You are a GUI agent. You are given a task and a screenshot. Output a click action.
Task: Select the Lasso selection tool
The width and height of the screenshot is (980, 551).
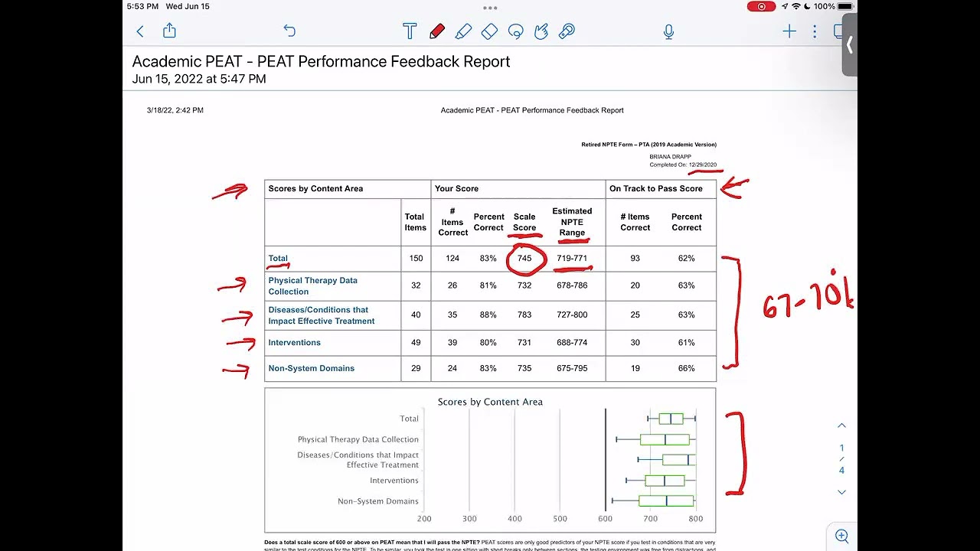tap(515, 31)
